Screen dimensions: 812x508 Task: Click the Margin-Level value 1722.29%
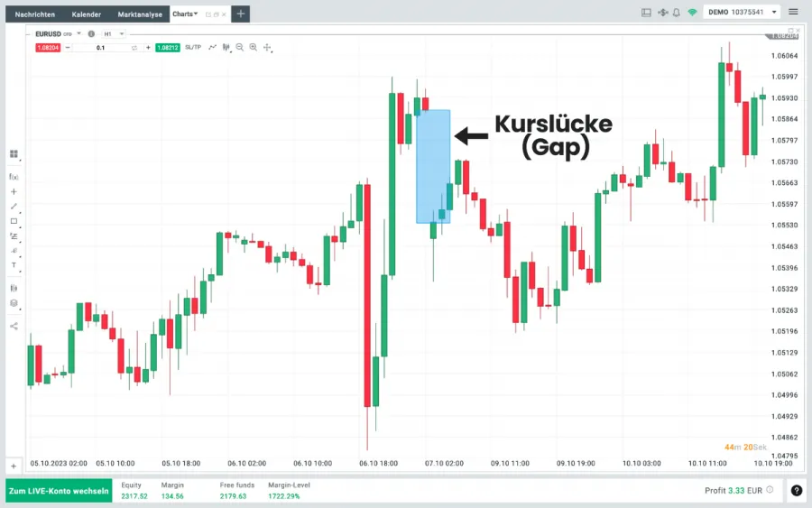coord(284,496)
